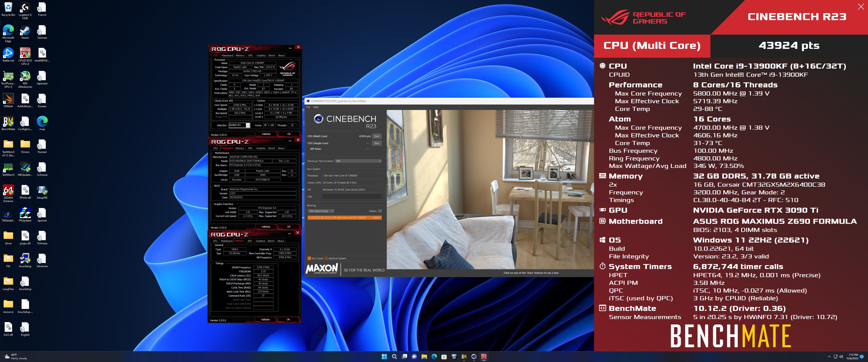Image resolution: width=868 pixels, height=362 pixels.
Task: Open SPD tab in CPU-Z motherboard window
Action: [x=250, y=148]
